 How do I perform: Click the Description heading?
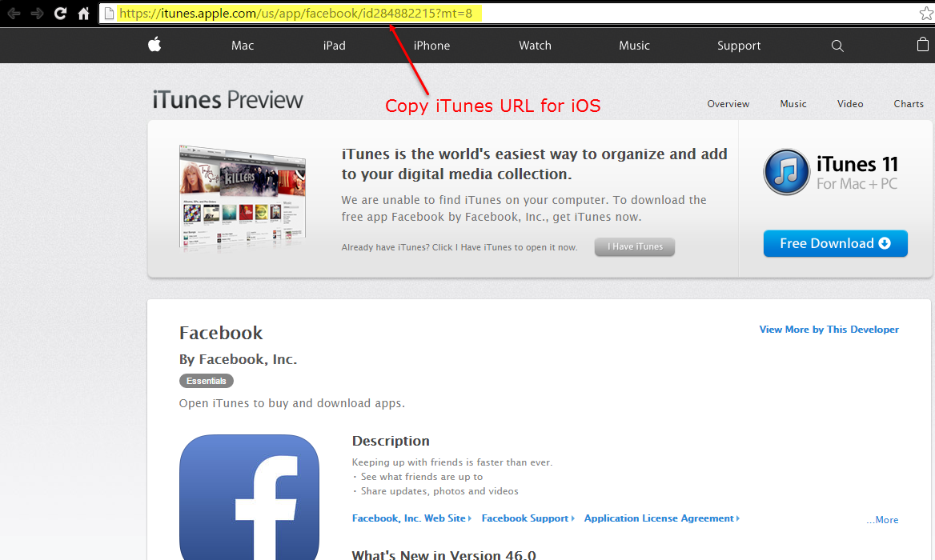[391, 441]
